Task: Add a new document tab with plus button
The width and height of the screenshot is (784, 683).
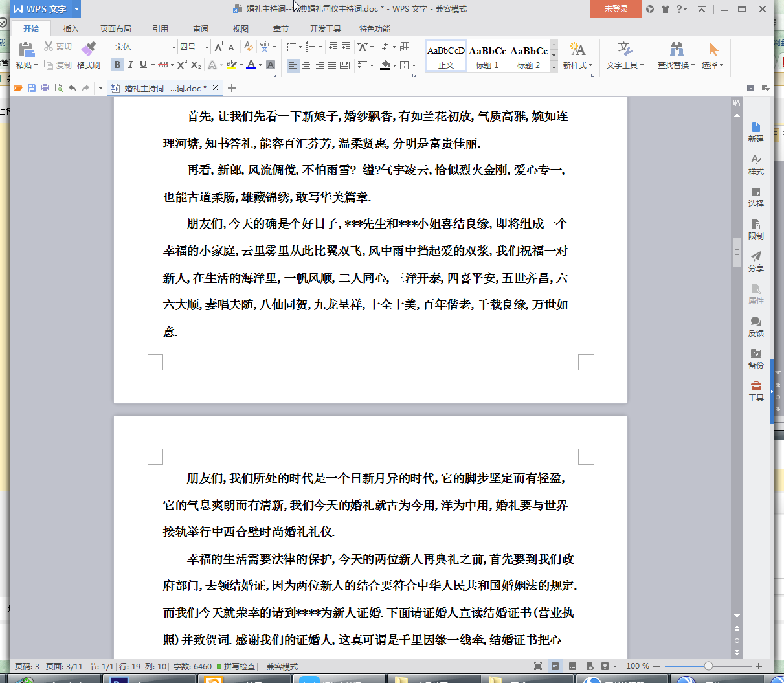Action: [x=232, y=88]
